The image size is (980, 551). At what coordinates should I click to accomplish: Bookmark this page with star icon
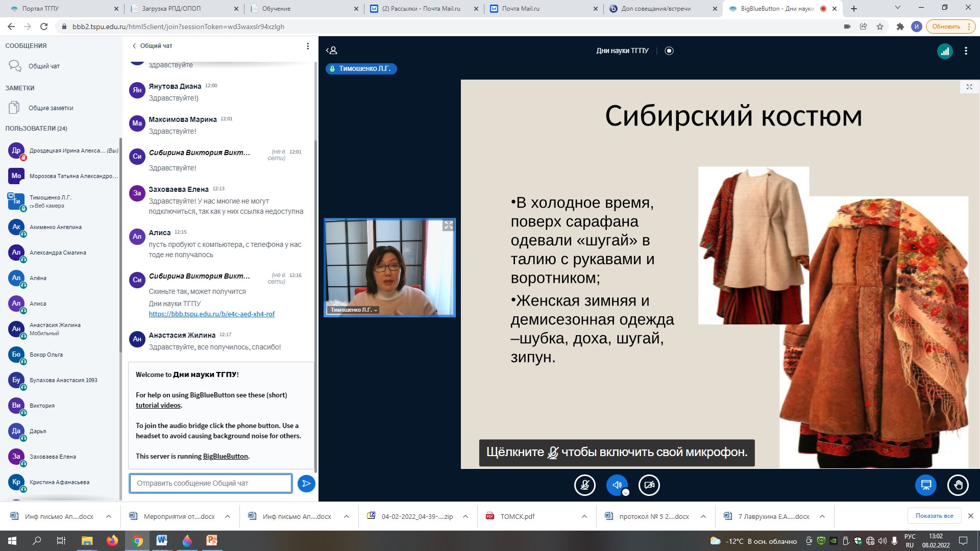[880, 27]
